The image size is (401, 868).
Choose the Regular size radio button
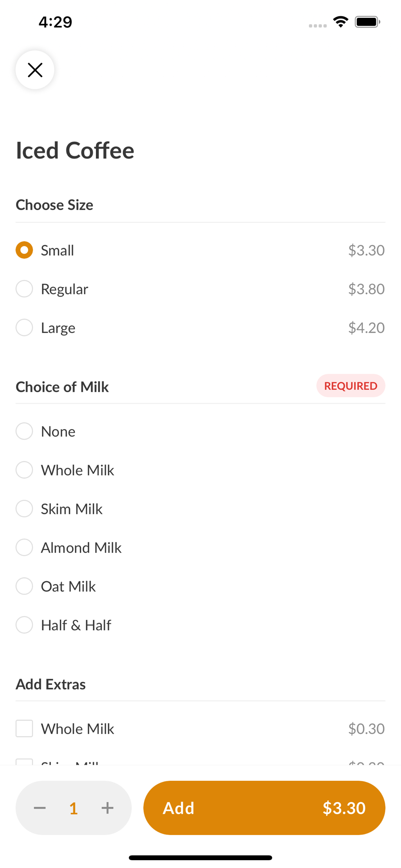[24, 289]
